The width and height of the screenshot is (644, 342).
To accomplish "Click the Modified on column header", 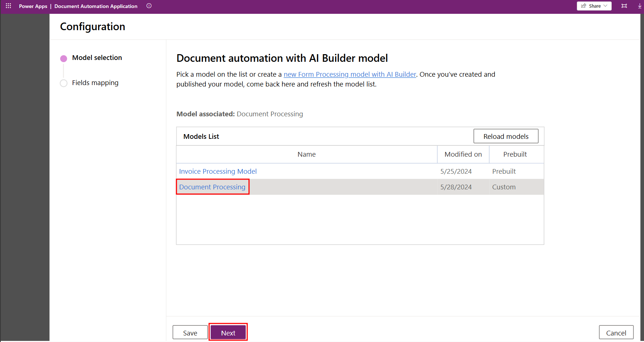I will point(463,154).
